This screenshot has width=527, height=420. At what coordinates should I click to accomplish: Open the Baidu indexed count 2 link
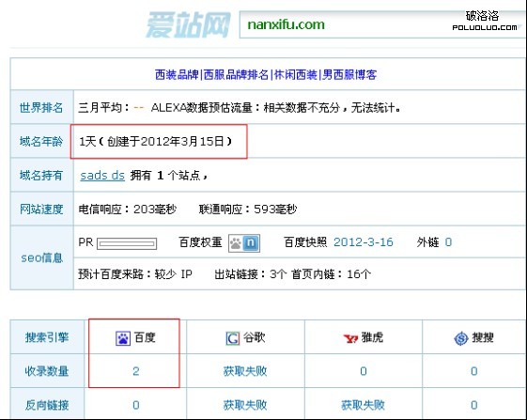[136, 371]
